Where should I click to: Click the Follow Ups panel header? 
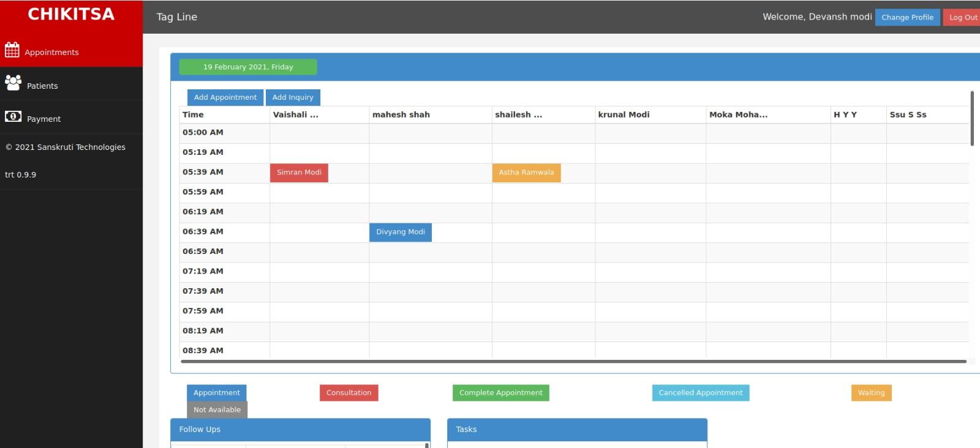(x=300, y=430)
